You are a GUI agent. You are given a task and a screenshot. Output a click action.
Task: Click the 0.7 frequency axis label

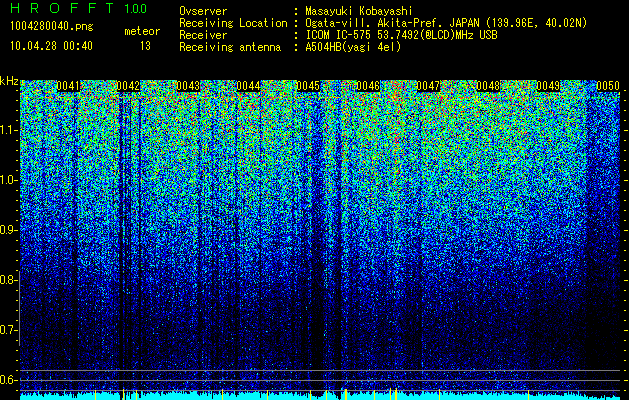(x=8, y=330)
